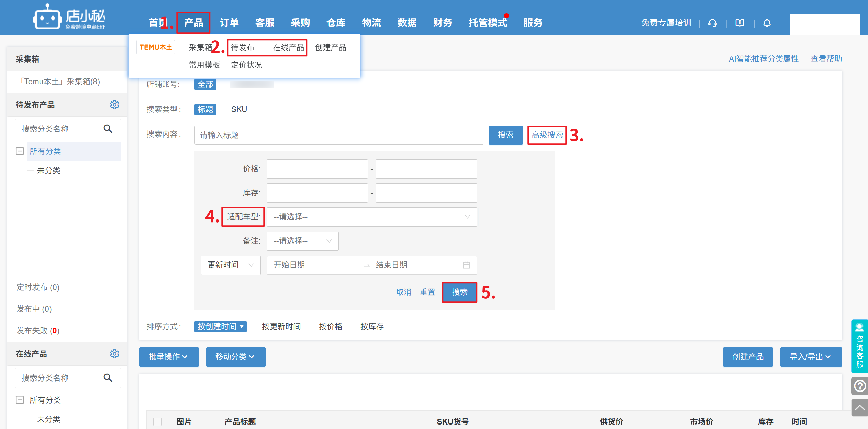
Task: Open the help book icon in header
Action: [x=739, y=23]
